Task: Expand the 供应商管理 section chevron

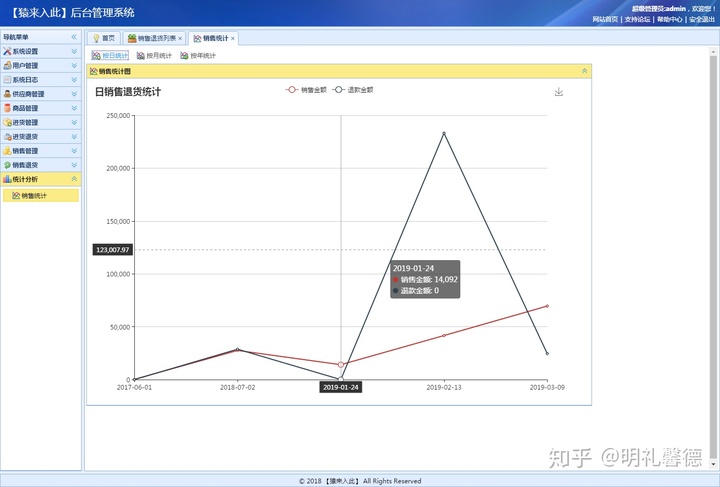Action: tap(74, 94)
